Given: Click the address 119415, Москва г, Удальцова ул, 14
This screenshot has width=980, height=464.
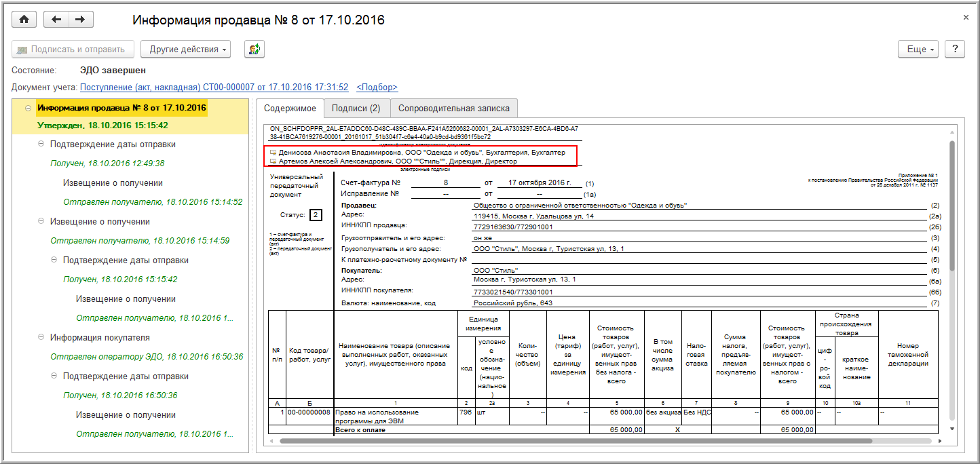Looking at the screenshot, I should pos(533,216).
